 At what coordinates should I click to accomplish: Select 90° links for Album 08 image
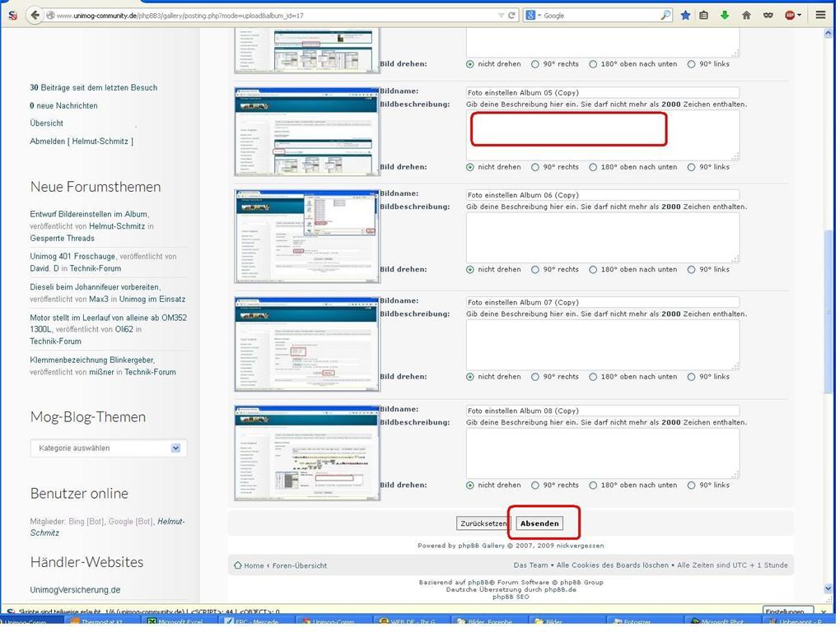(691, 486)
